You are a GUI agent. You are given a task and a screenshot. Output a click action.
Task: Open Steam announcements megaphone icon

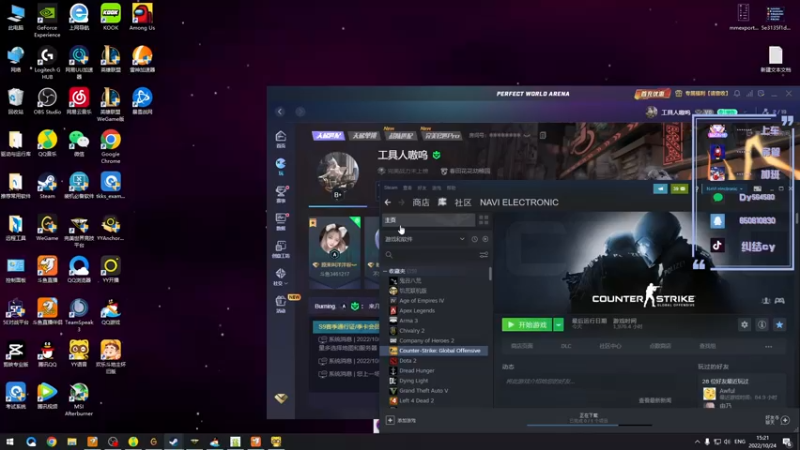point(660,189)
